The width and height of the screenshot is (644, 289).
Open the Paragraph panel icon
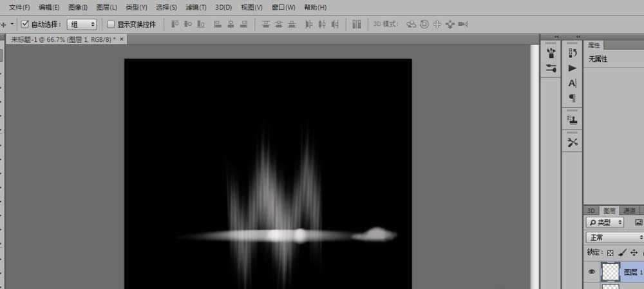pos(573,98)
